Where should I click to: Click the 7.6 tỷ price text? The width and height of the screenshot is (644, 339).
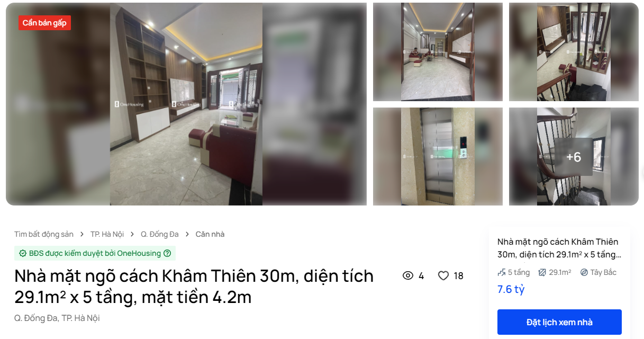click(511, 289)
